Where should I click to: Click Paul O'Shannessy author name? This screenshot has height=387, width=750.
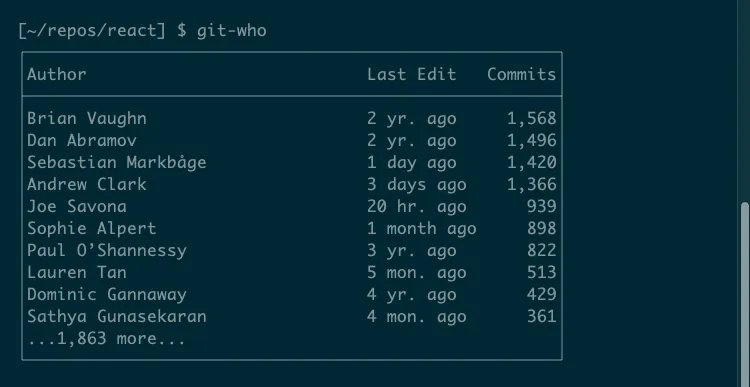107,251
